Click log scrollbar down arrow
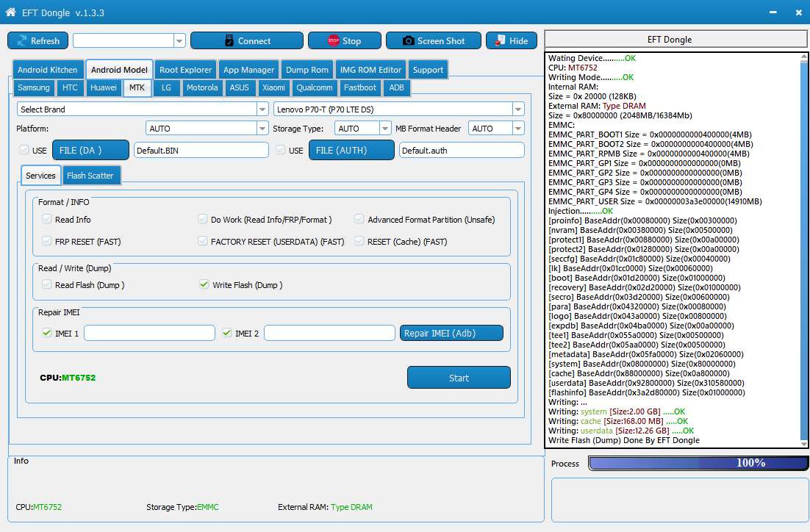This screenshot has width=810, height=532. (x=804, y=444)
